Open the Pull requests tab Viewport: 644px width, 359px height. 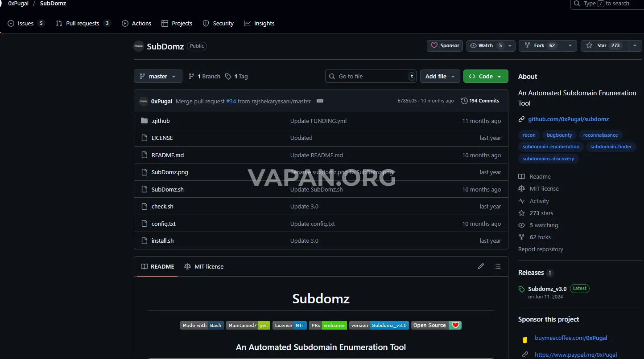[83, 23]
